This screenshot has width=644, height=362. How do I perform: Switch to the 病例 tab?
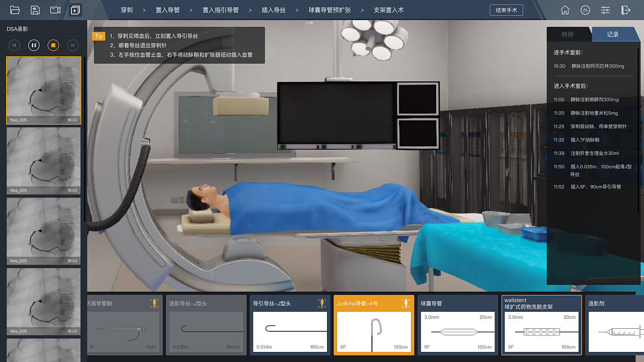568,35
